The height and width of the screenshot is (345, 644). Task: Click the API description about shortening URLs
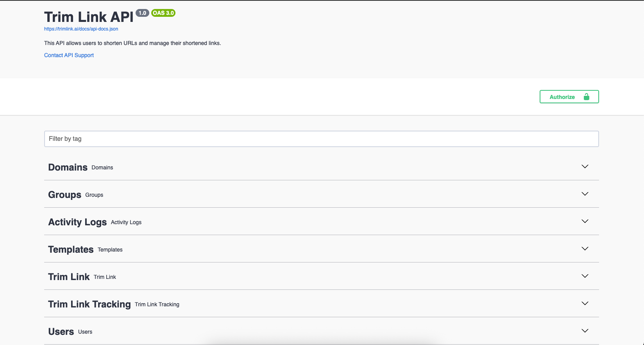point(132,43)
